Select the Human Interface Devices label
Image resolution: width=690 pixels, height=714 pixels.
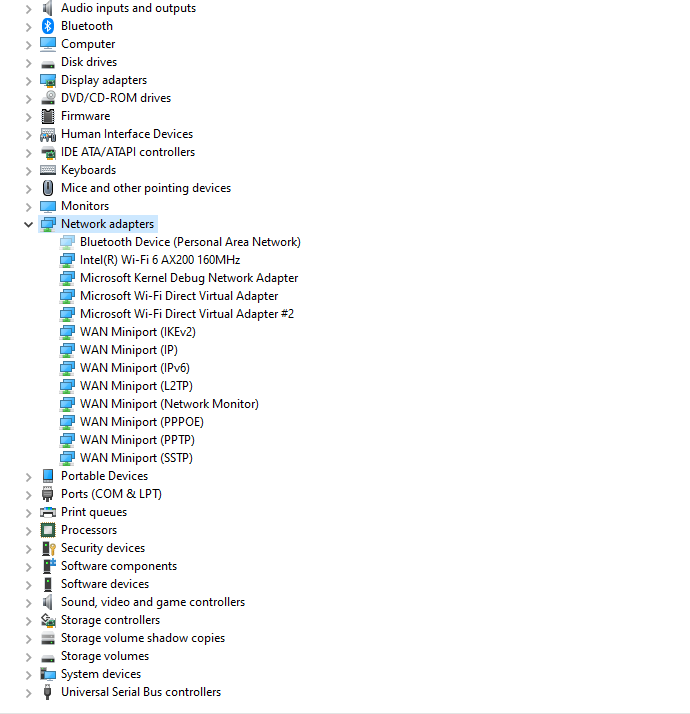[127, 134]
